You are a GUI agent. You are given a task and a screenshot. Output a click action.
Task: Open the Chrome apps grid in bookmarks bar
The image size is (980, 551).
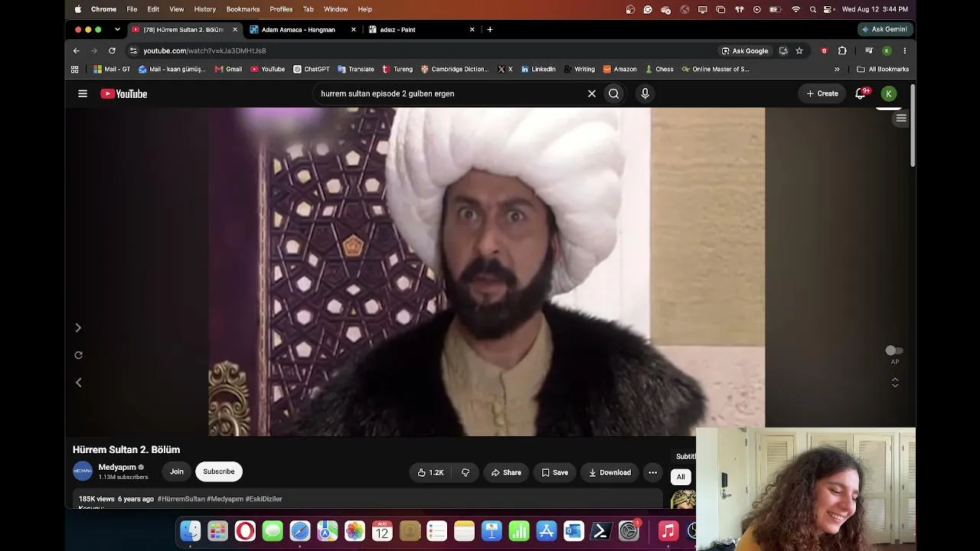click(74, 69)
